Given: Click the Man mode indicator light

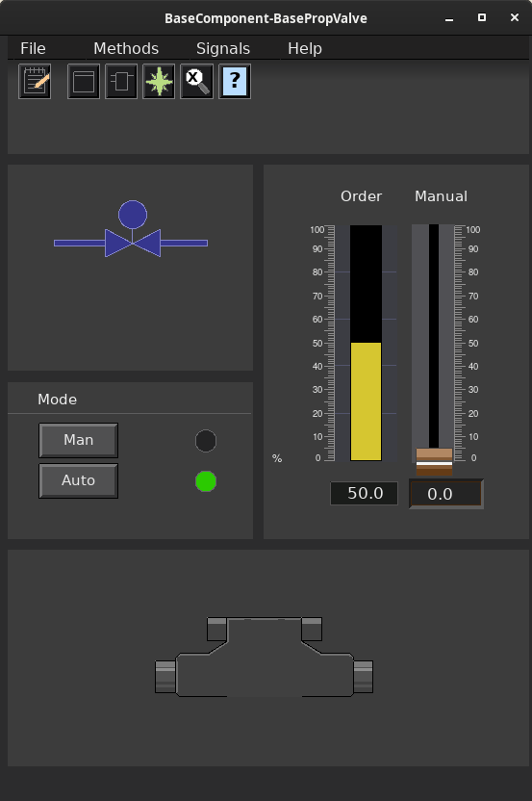Looking at the screenshot, I should click(206, 441).
